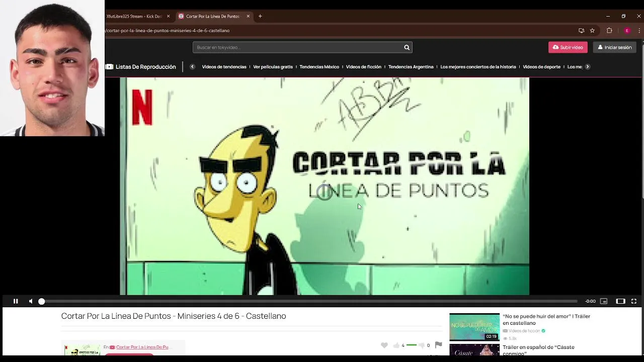Report the video with the flag icon
644x362 pixels.
pyautogui.click(x=438, y=345)
